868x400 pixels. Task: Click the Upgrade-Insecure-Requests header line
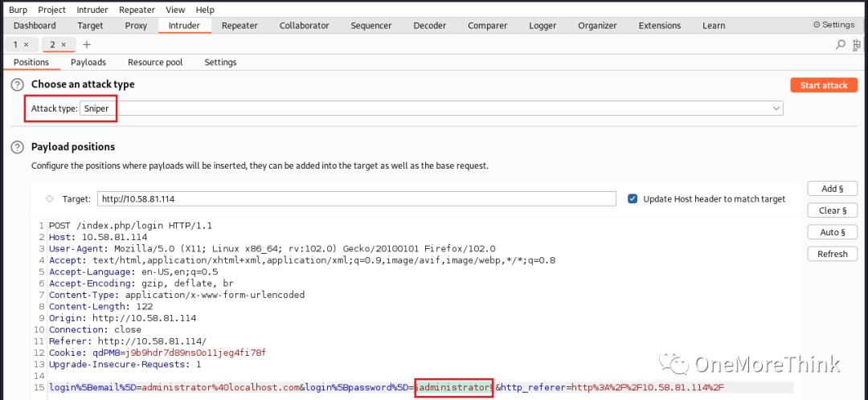(x=125, y=365)
